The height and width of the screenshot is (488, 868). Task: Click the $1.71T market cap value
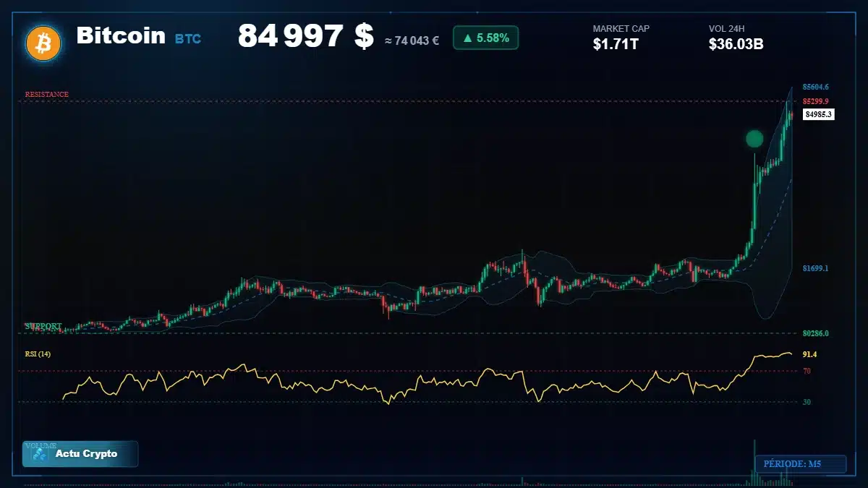tap(616, 44)
